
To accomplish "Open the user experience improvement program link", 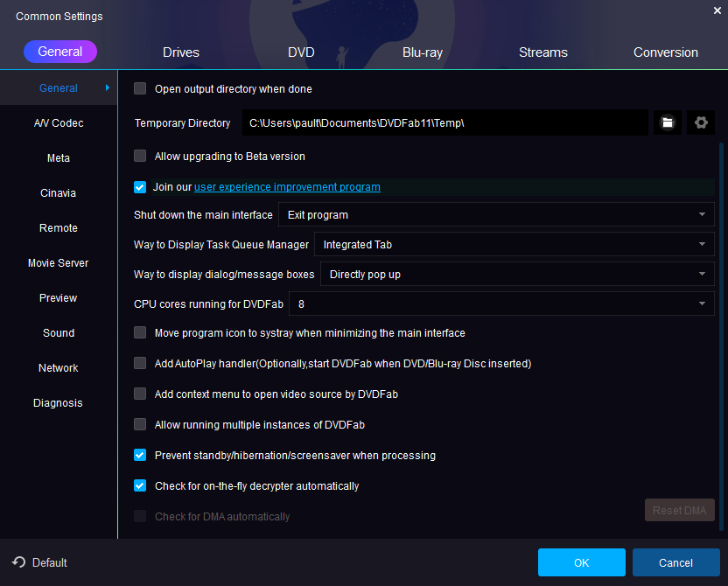I will 287,187.
